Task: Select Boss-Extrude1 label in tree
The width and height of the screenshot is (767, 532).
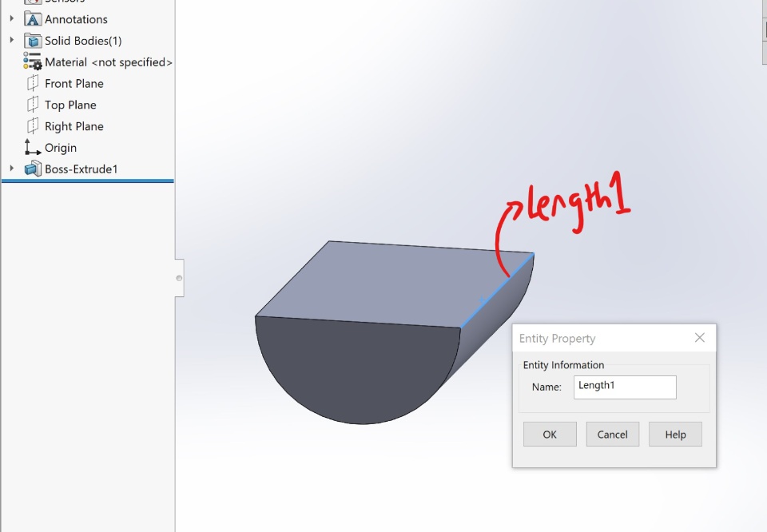Action: coord(81,169)
